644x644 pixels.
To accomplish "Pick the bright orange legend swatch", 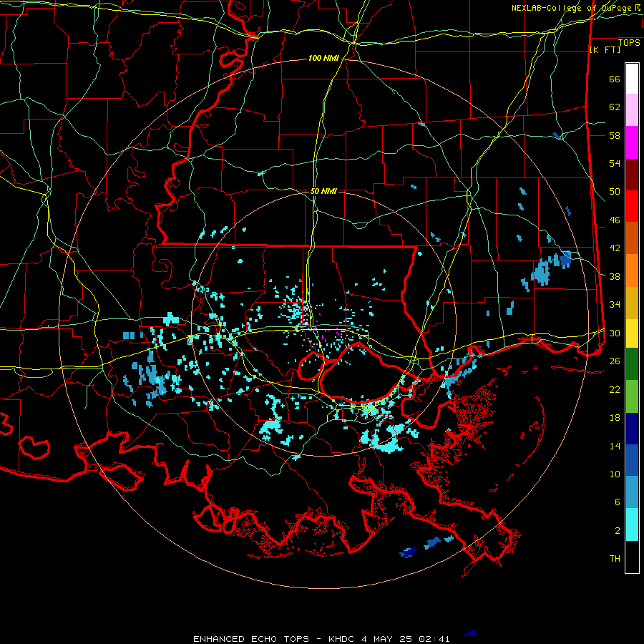I will [632, 270].
